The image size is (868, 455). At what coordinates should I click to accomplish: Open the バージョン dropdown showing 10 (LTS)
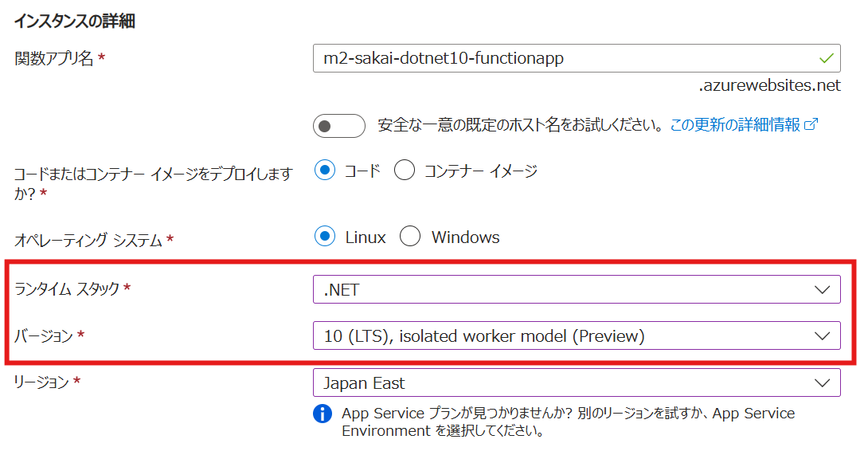tap(577, 335)
